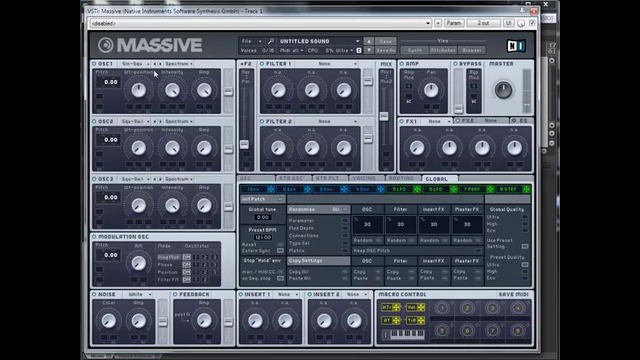The image size is (640, 360).
Task: Click the blue drag handle of 4 Env
Action: 380,189
